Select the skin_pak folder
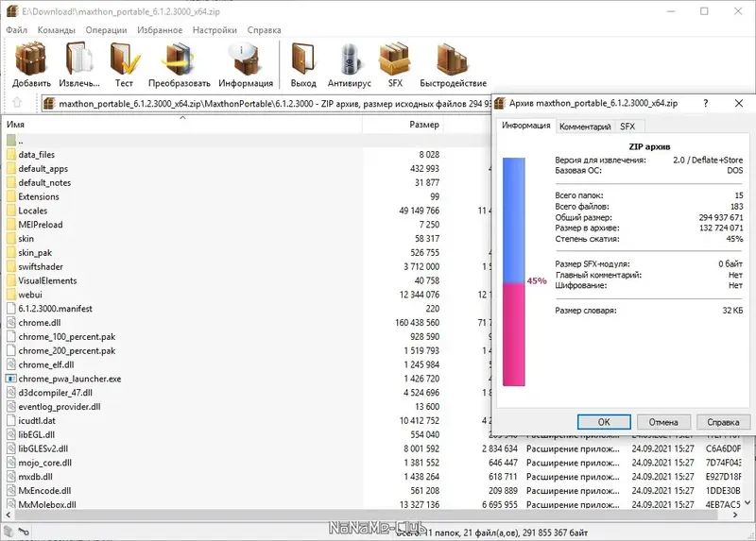The height and width of the screenshot is (541, 756). click(35, 252)
